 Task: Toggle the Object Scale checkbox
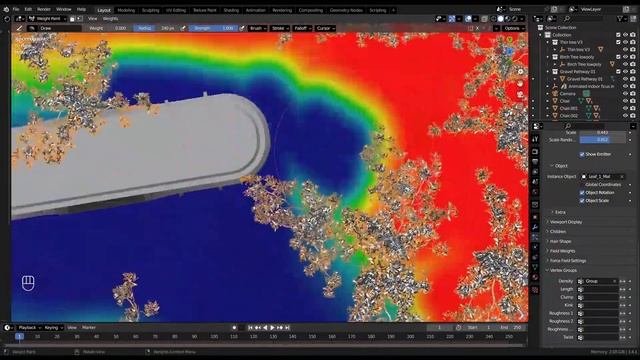click(582, 201)
